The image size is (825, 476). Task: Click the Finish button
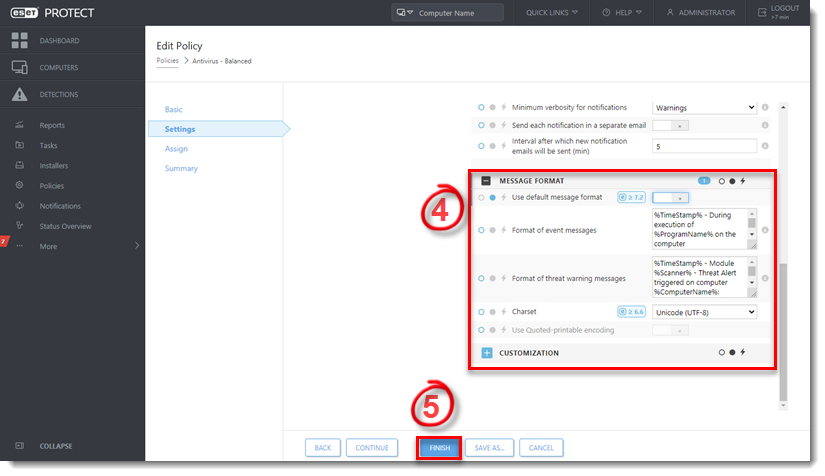439,448
